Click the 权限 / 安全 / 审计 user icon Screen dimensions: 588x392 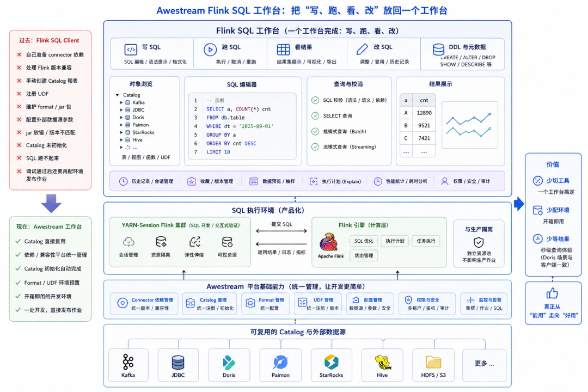444,181
